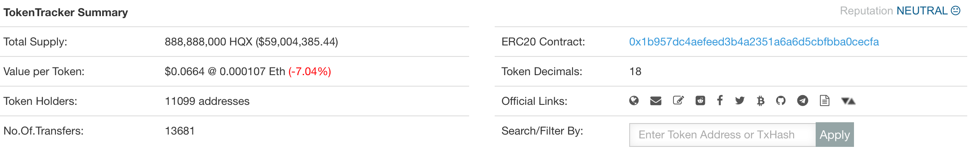980x163 pixels.
Task: Focus the Token Address or TxHash field
Action: point(722,135)
